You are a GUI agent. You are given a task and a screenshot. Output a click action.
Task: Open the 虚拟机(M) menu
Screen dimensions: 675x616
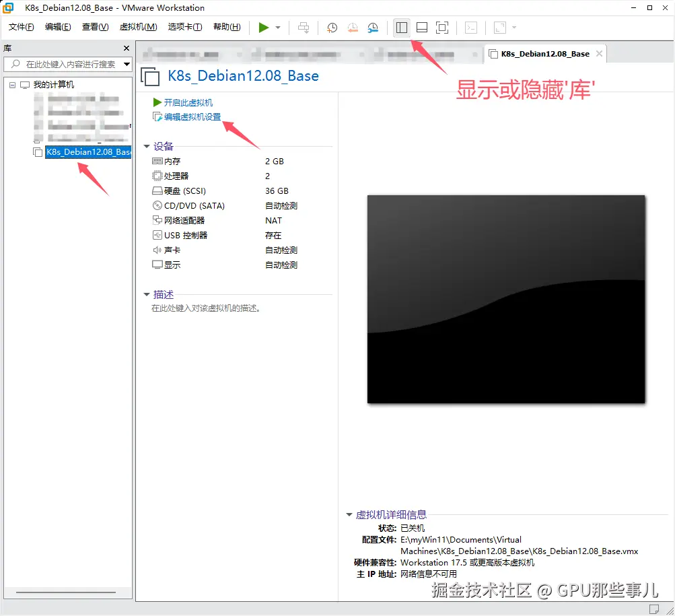[138, 27]
